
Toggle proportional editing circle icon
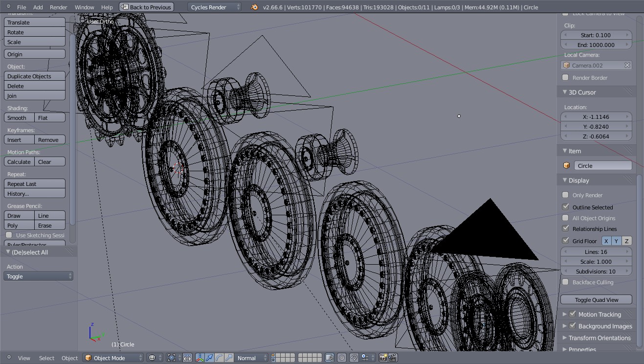coord(342,358)
